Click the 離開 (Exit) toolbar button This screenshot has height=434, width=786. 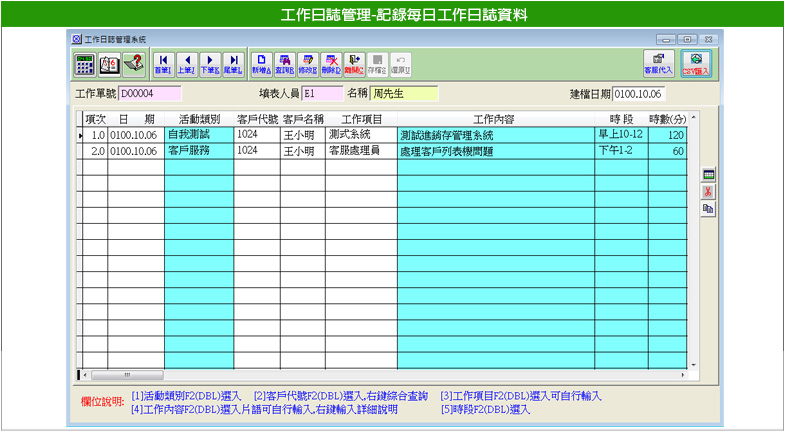coord(354,64)
